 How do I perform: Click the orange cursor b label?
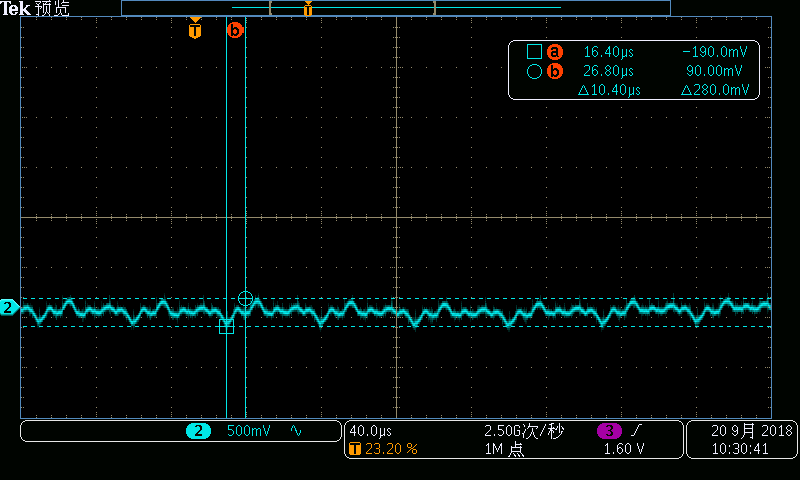click(x=235, y=30)
